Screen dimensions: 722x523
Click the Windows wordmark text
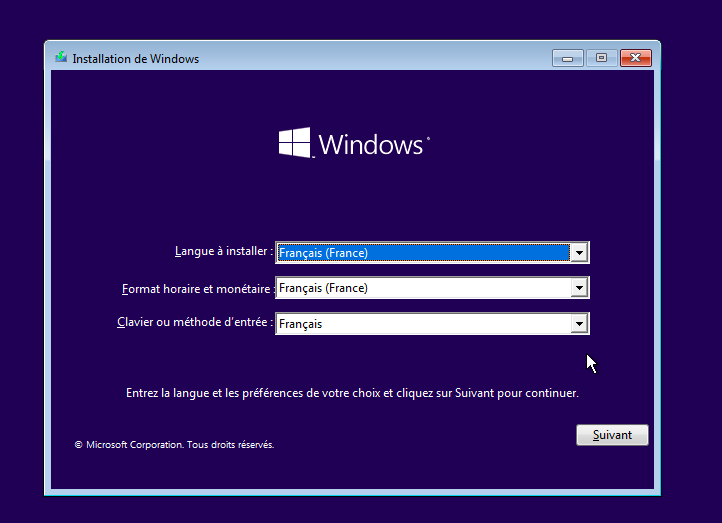point(372,145)
